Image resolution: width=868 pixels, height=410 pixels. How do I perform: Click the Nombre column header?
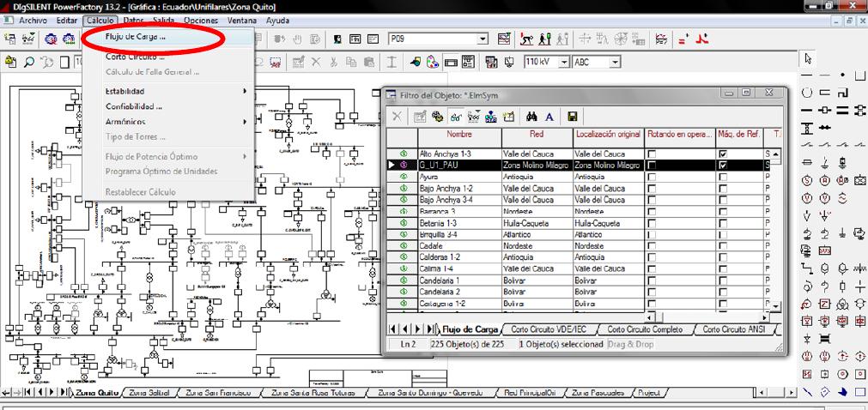[x=458, y=135]
